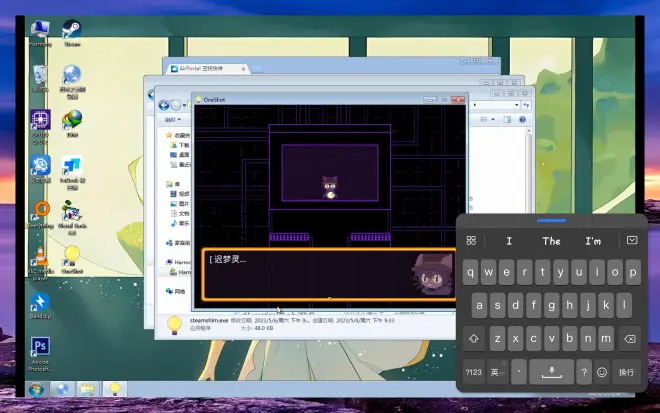Toggle the keyboard shift key
This screenshot has height=413, width=660.
[474, 339]
